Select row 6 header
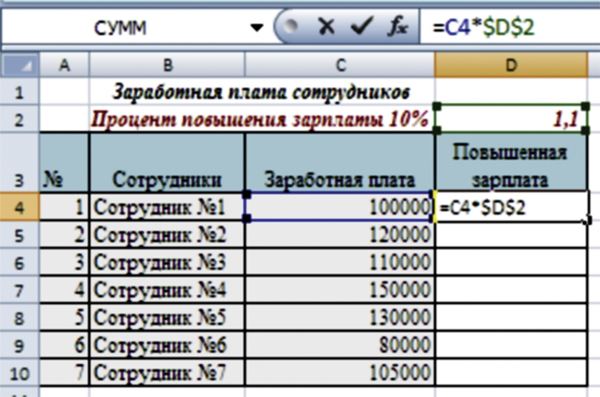This screenshot has width=600, height=397. [x=20, y=263]
